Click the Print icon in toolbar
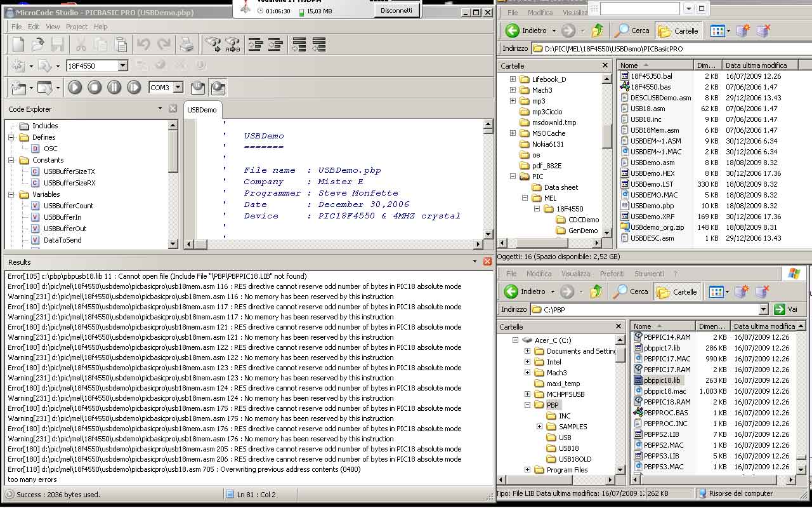Viewport: 812px width, 508px height. tap(186, 44)
